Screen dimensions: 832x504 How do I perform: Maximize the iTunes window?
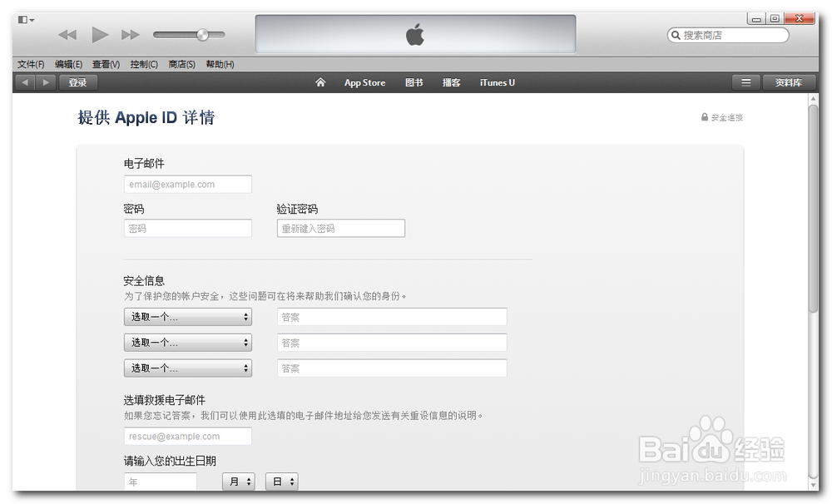(x=775, y=19)
